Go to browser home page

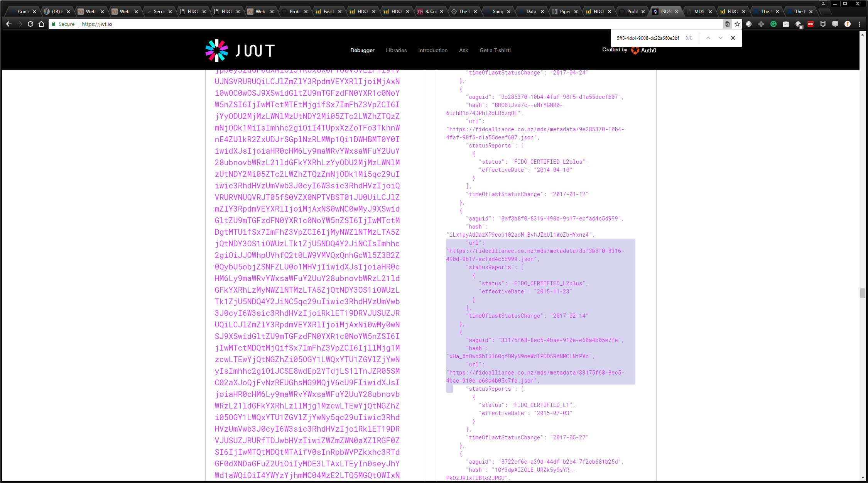tap(41, 24)
